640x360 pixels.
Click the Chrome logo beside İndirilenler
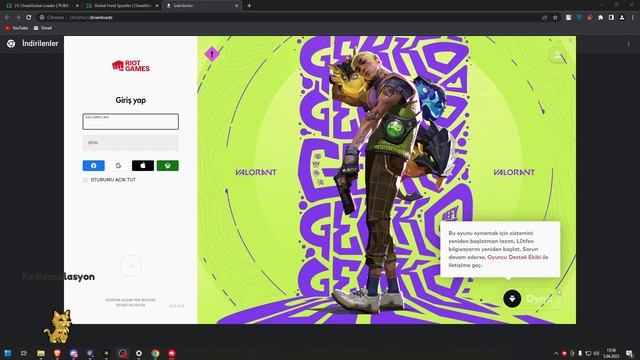click(x=11, y=44)
